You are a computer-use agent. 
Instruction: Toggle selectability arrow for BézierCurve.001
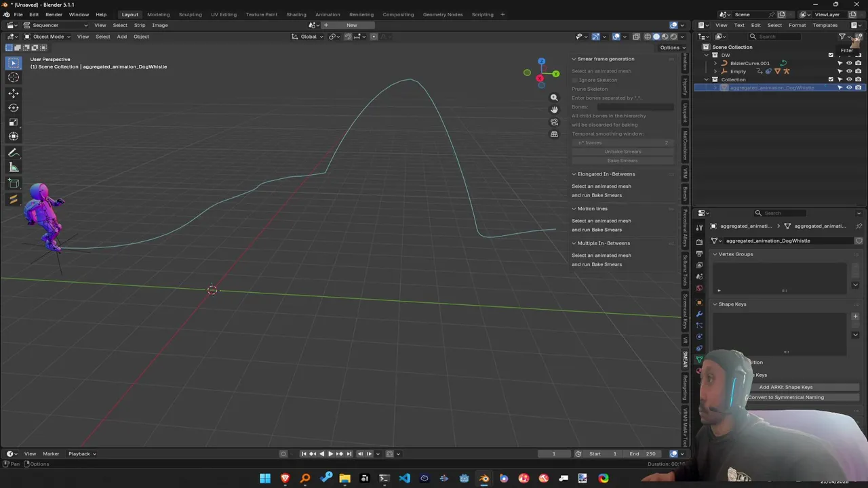840,63
